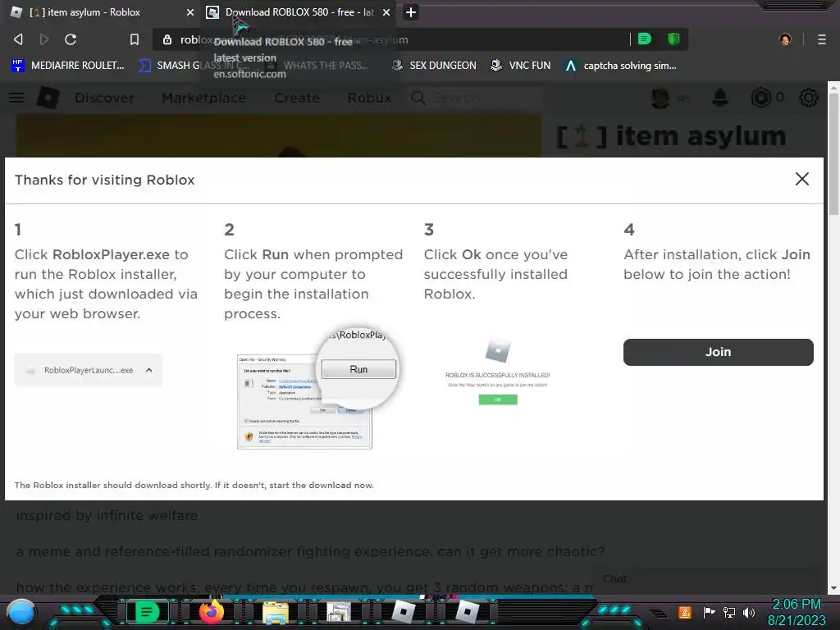Open File Explorer from the taskbar
Viewport: 840px width, 630px height.
pyautogui.click(x=276, y=612)
